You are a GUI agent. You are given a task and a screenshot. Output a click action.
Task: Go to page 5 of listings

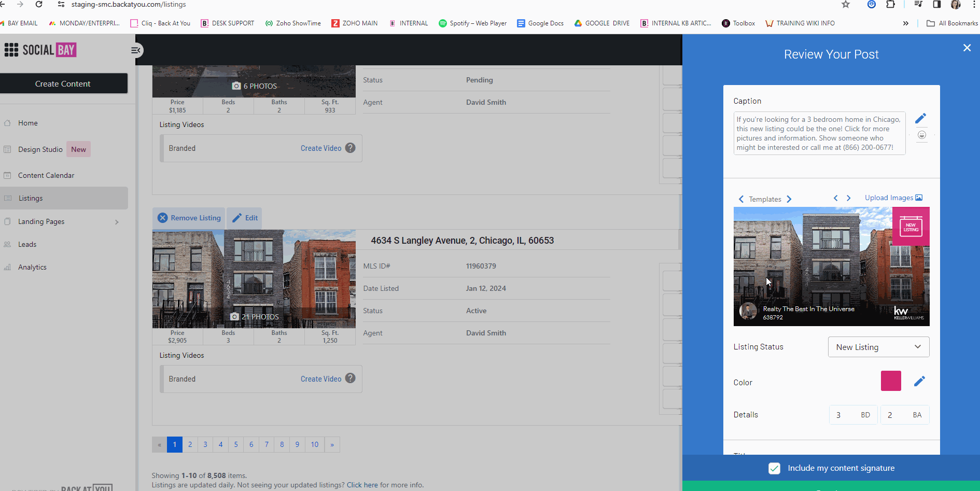(x=236, y=444)
